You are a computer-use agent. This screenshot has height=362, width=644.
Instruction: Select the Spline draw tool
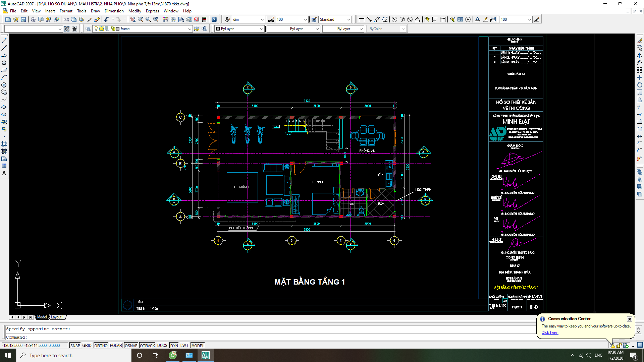(4, 100)
